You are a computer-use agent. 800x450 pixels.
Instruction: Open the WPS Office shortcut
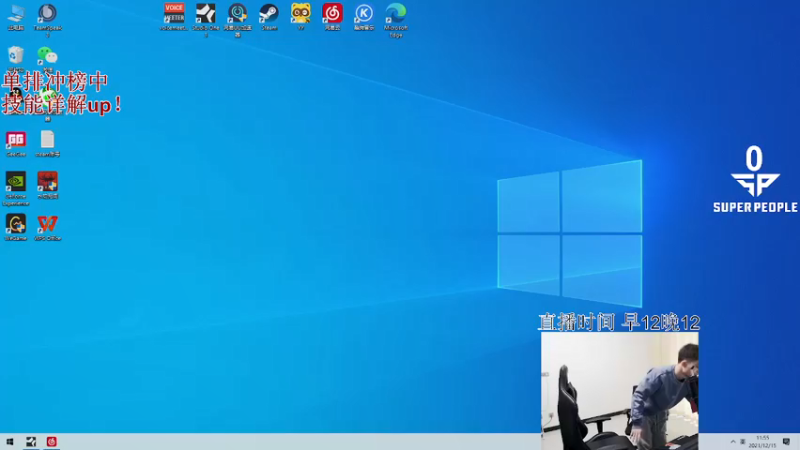[47, 227]
